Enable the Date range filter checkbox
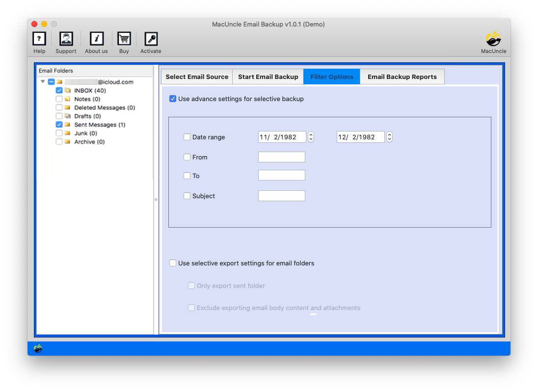 point(187,137)
